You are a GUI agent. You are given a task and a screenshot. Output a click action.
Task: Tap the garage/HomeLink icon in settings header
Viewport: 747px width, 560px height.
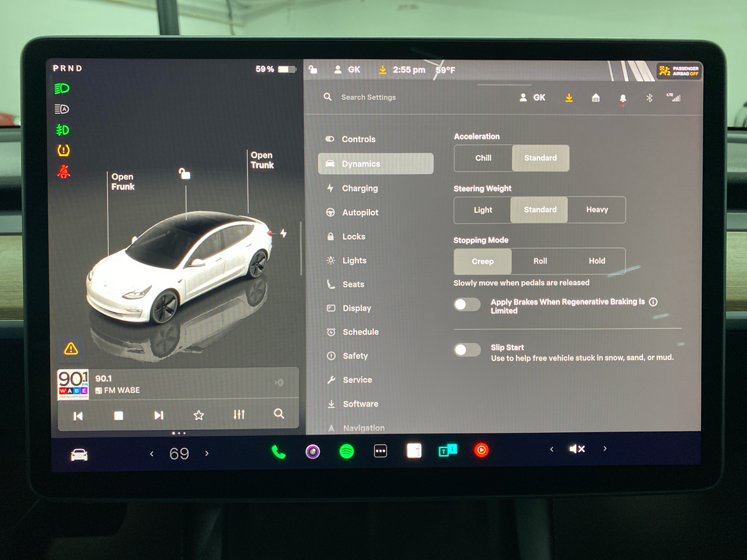[595, 97]
